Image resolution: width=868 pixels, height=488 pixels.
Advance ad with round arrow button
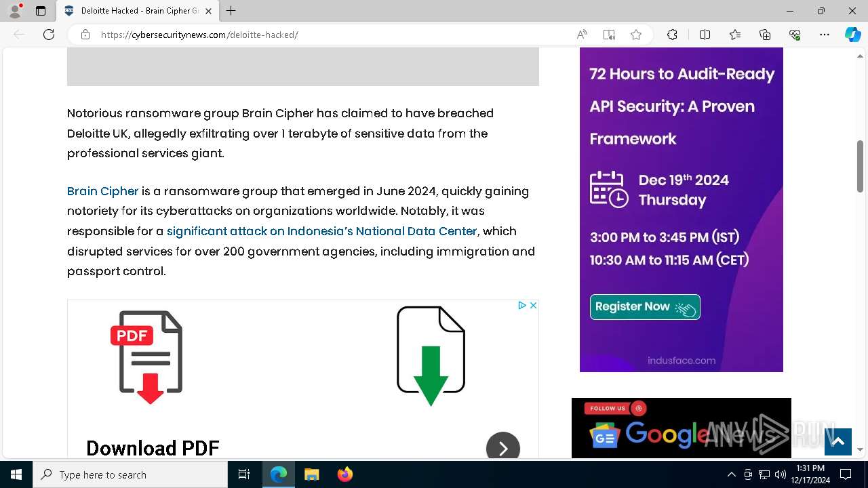[x=503, y=447]
